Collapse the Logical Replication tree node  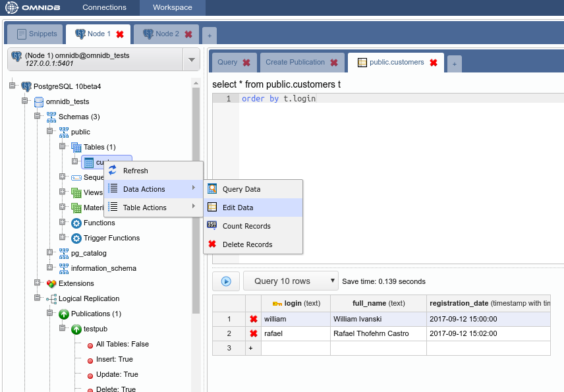tap(38, 298)
